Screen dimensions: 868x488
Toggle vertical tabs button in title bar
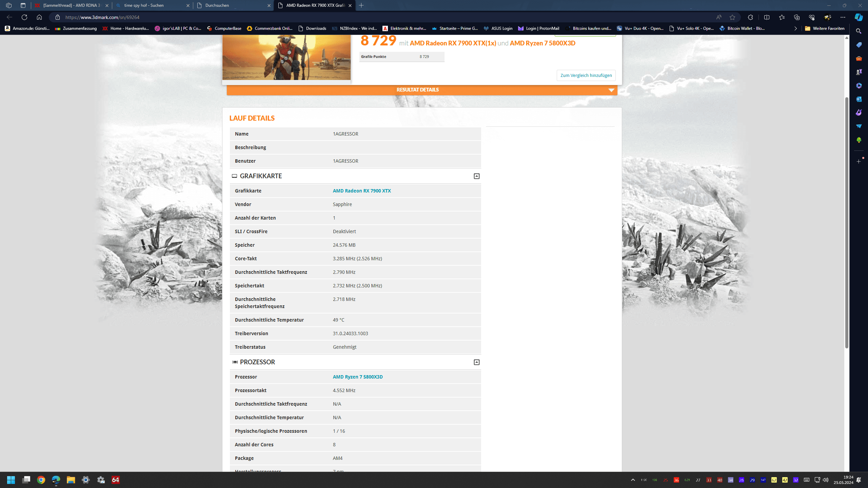point(23,5)
